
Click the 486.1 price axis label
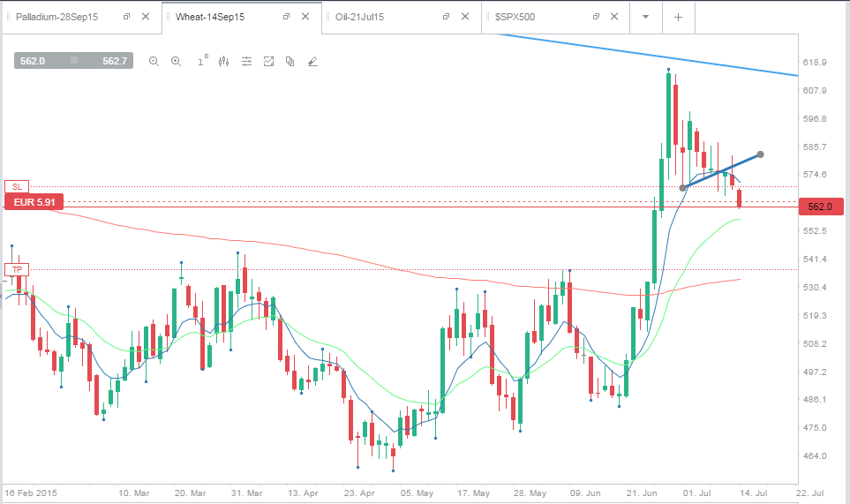814,400
